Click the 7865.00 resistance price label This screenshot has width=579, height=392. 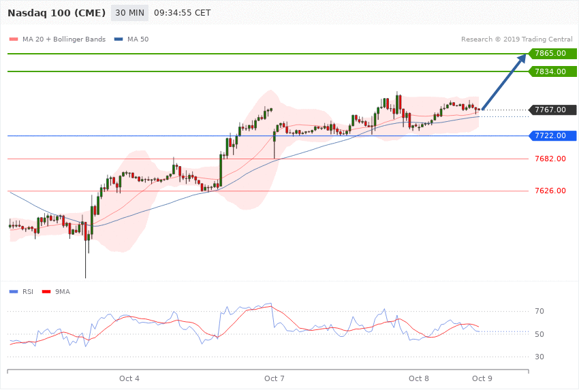pyautogui.click(x=553, y=54)
